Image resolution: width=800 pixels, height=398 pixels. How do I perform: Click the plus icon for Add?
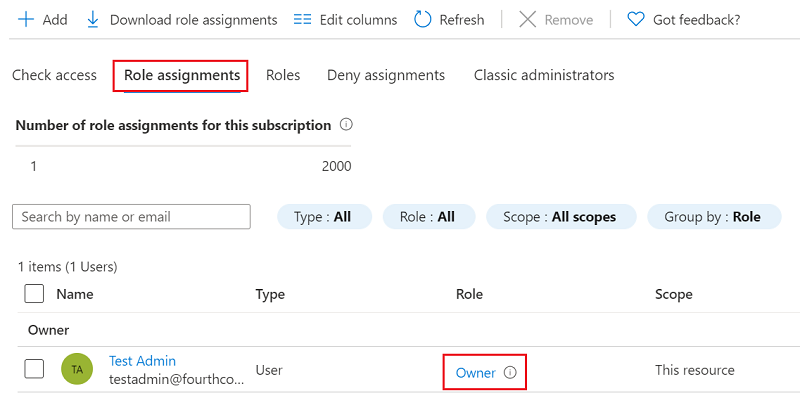point(26,20)
